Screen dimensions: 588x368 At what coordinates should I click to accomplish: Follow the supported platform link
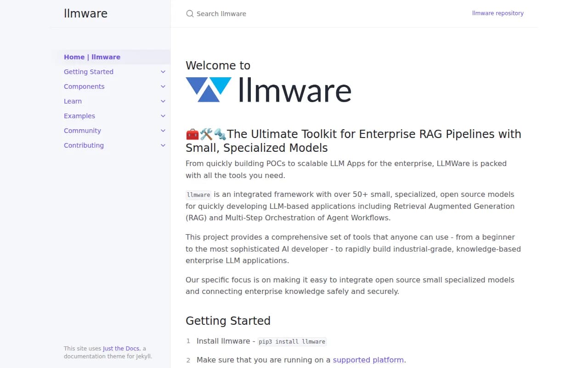click(368, 360)
